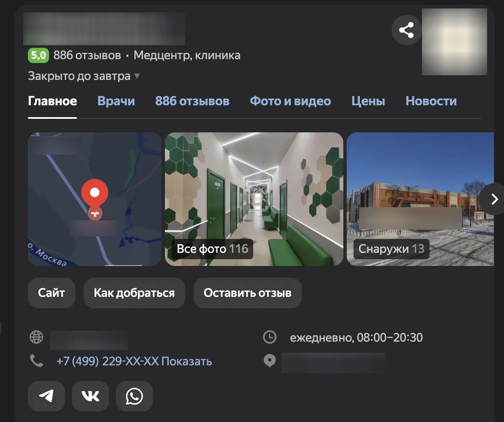Click 'Медцентр, клиника' category text
The image size is (504, 422).
187,55
